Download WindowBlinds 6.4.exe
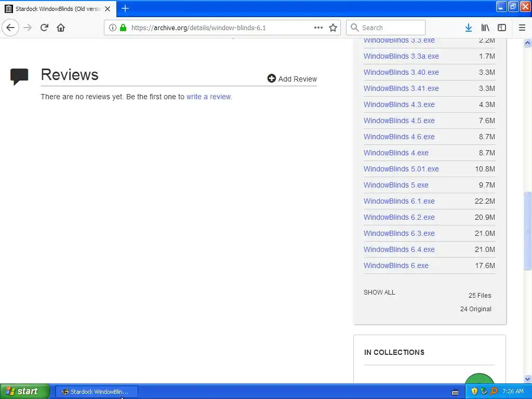 click(x=399, y=250)
